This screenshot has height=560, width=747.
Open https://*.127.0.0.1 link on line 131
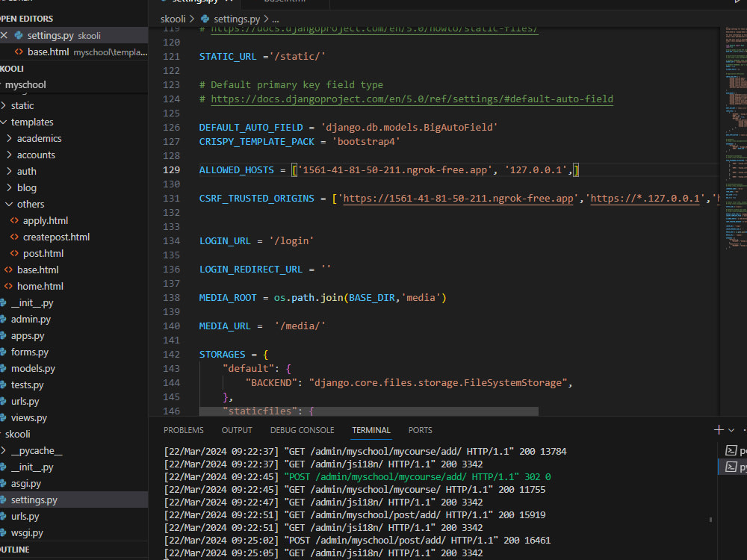pos(645,199)
